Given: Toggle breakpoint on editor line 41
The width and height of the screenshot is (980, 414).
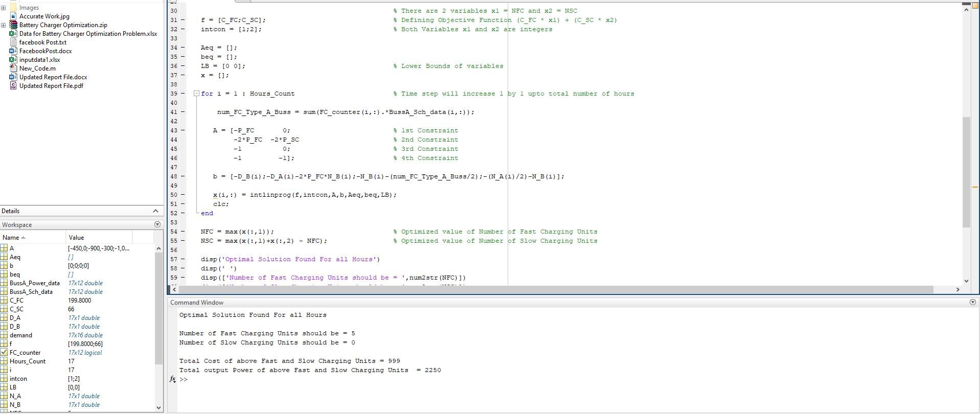Looking at the screenshot, I should [183, 112].
